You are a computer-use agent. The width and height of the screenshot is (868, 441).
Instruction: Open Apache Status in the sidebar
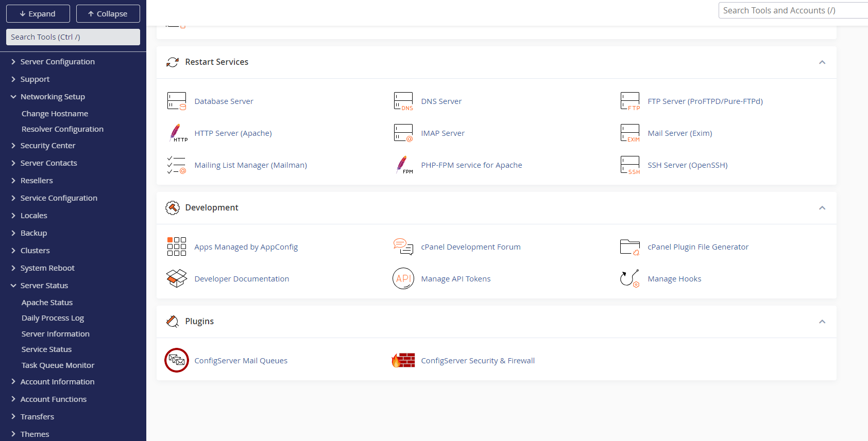(47, 303)
